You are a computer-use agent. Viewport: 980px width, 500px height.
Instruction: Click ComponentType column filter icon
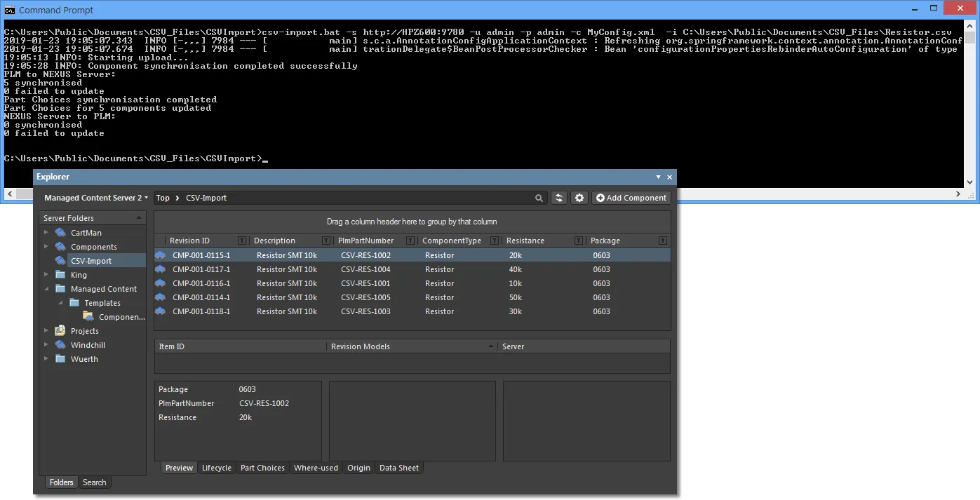(495, 241)
